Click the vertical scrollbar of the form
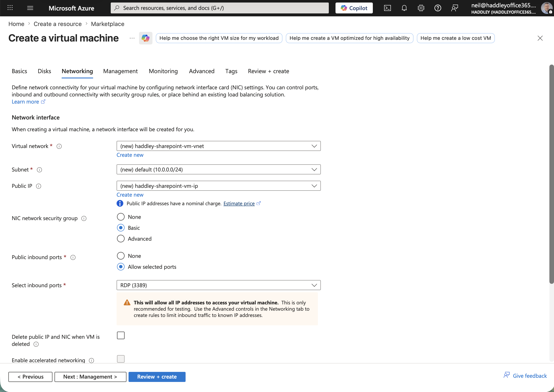The width and height of the screenshot is (554, 392). click(551, 174)
